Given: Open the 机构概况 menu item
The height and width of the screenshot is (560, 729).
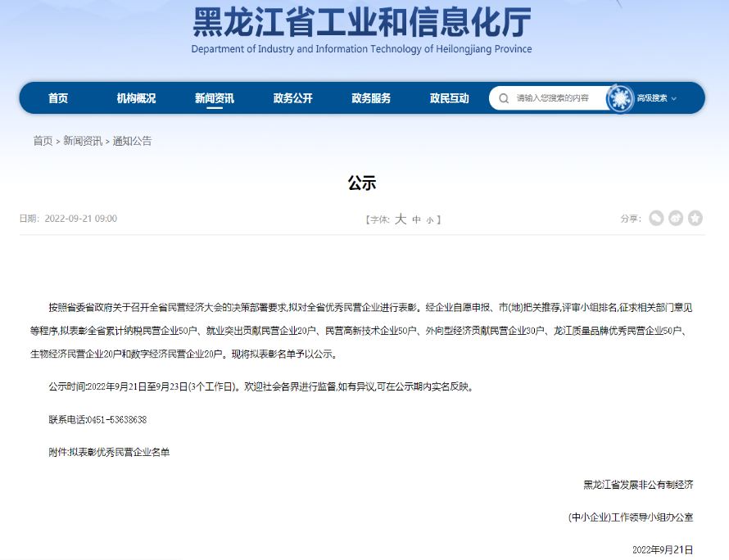Looking at the screenshot, I should (x=136, y=98).
